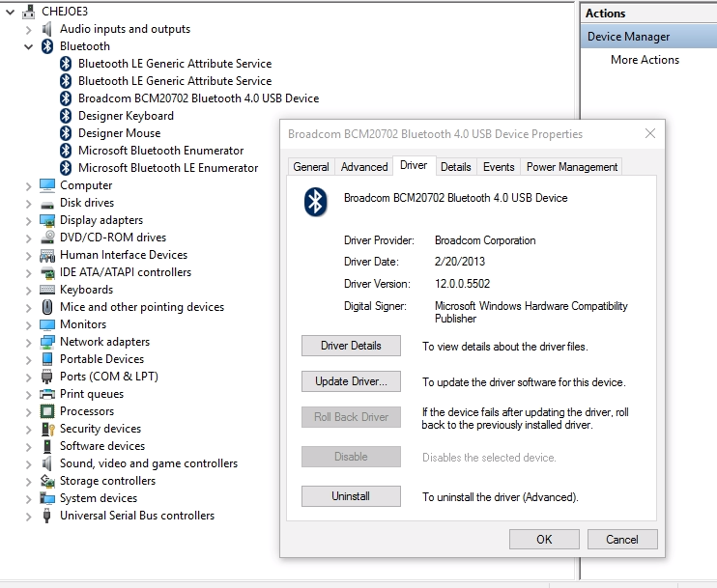Expand the Storage controllers category
The width and height of the screenshot is (717, 588).
click(28, 482)
